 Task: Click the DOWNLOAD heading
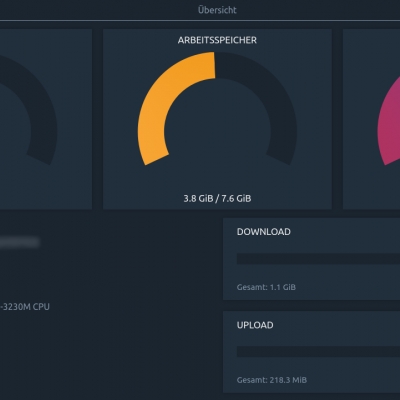click(263, 232)
